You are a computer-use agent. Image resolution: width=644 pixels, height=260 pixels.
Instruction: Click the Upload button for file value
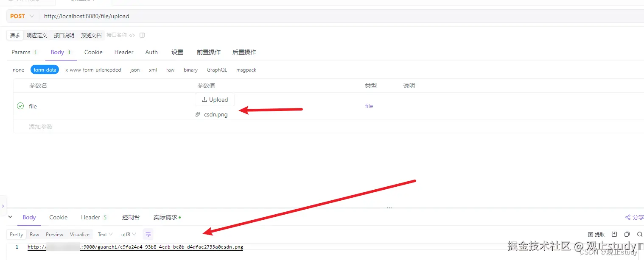coord(215,99)
